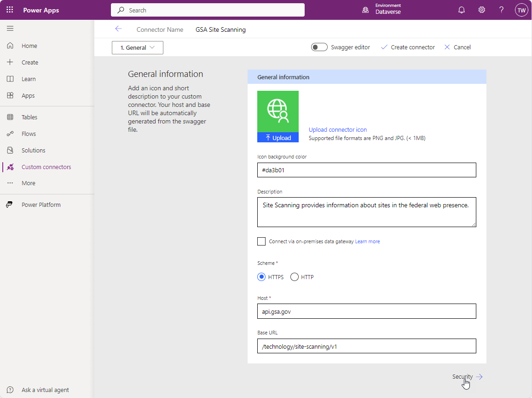This screenshot has width=532, height=398.
Task: Go back with the left arrow
Action: coord(118,29)
